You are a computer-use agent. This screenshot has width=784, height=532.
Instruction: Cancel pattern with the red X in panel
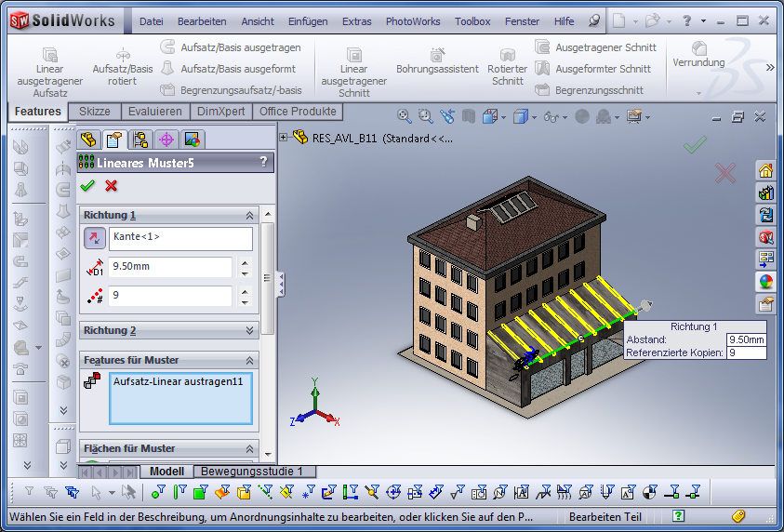point(112,185)
